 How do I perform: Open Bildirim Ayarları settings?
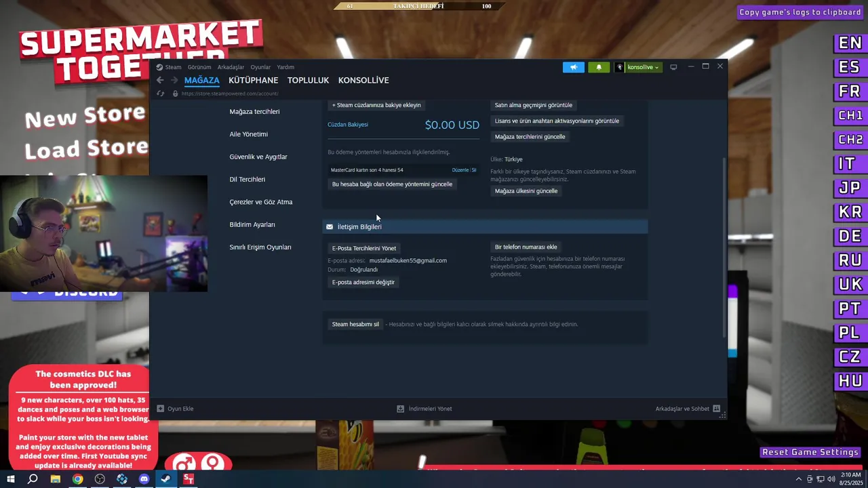252,224
